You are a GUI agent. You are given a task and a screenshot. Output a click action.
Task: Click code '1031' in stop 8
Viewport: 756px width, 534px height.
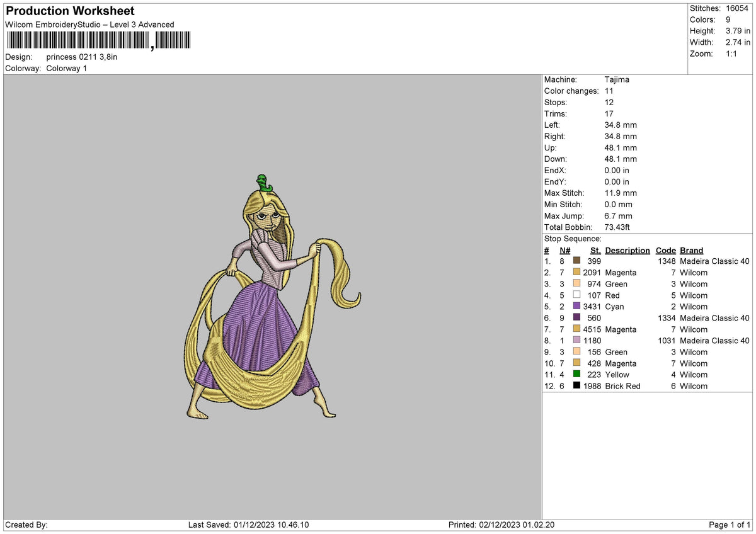(x=667, y=341)
